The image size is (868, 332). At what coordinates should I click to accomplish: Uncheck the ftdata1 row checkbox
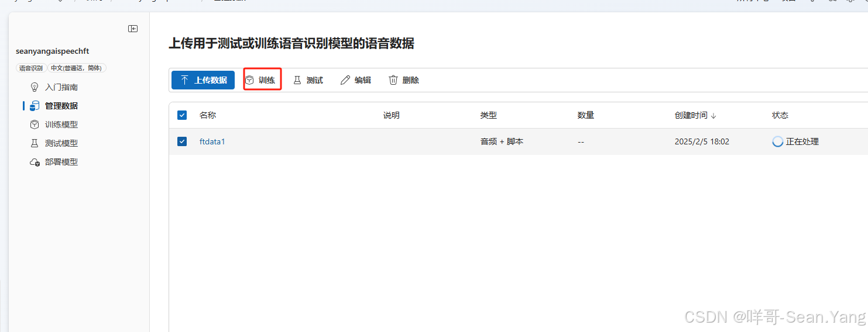(x=182, y=141)
